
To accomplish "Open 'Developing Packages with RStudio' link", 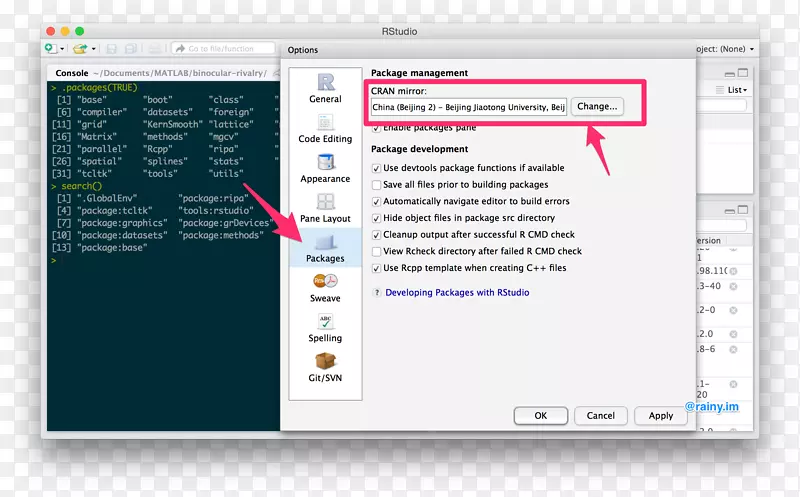I will [x=457, y=293].
